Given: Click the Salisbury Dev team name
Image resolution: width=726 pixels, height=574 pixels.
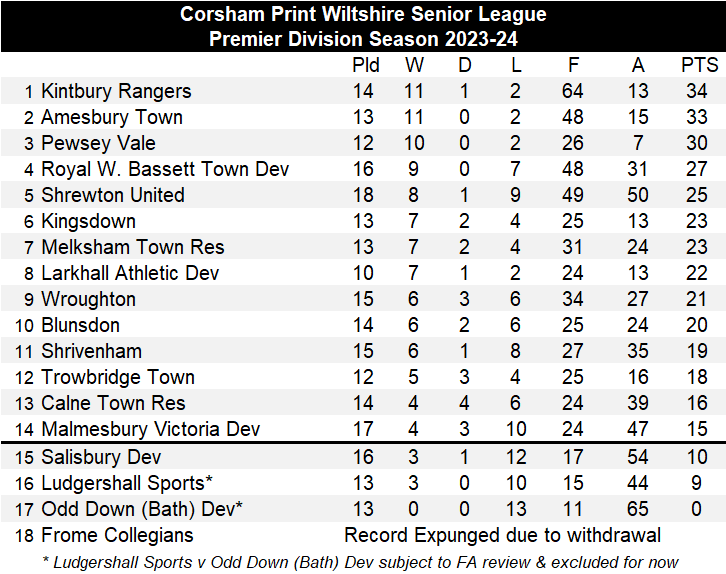Looking at the screenshot, I should coord(94,457).
